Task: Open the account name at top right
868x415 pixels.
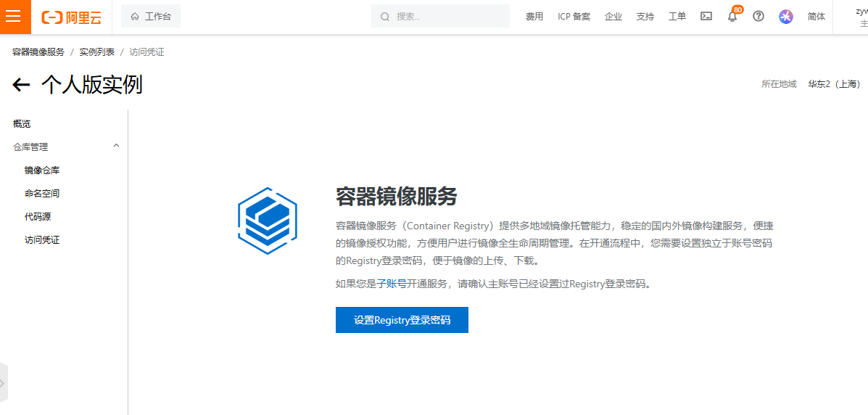Action: pos(861,11)
